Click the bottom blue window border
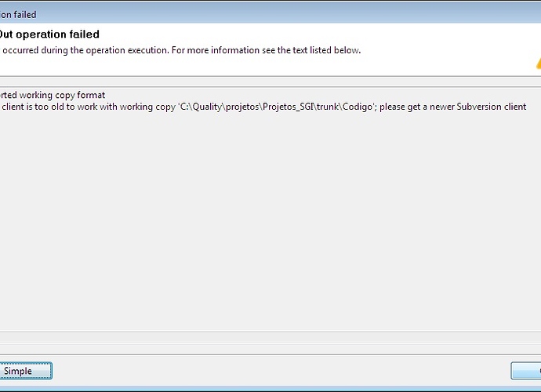The height and width of the screenshot is (392, 541). click(x=270, y=389)
